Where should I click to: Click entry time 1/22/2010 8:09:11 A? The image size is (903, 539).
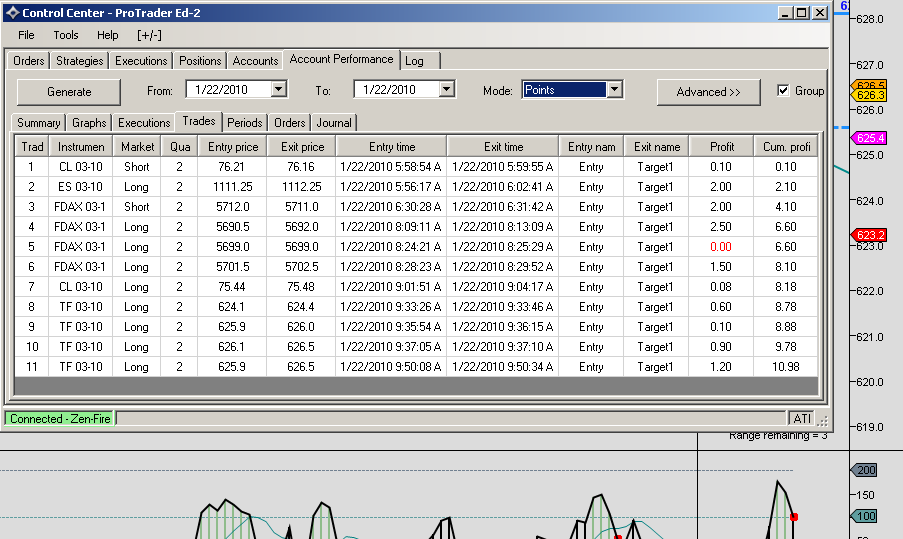click(391, 227)
